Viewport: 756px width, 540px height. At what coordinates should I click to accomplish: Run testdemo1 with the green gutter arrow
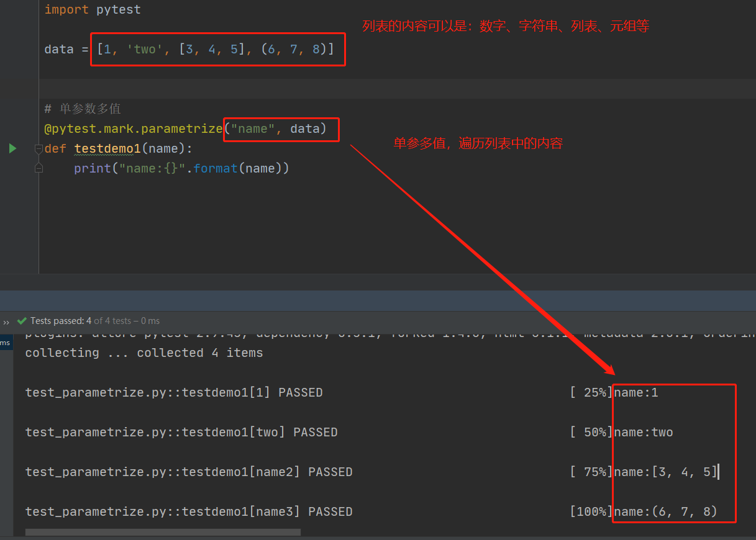[x=12, y=148]
